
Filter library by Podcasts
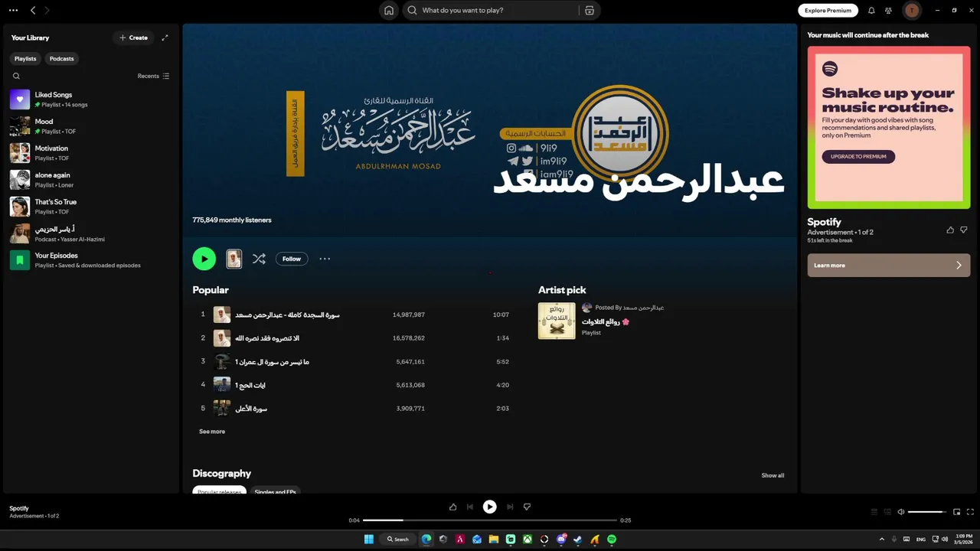tap(62, 59)
